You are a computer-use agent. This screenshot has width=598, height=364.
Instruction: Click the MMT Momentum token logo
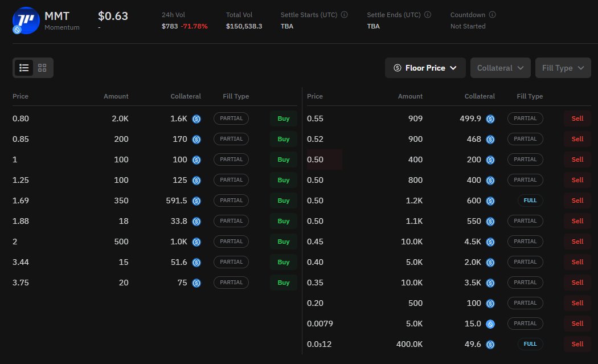(x=26, y=21)
